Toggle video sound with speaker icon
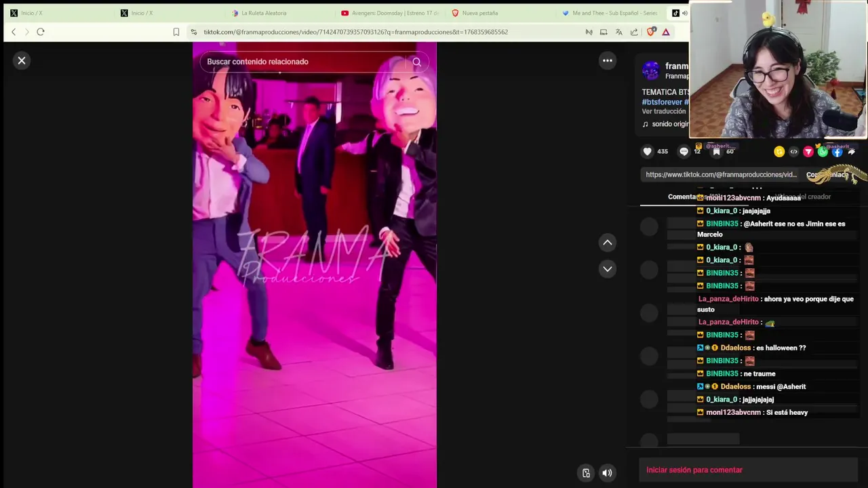The height and width of the screenshot is (488, 868). [608, 473]
